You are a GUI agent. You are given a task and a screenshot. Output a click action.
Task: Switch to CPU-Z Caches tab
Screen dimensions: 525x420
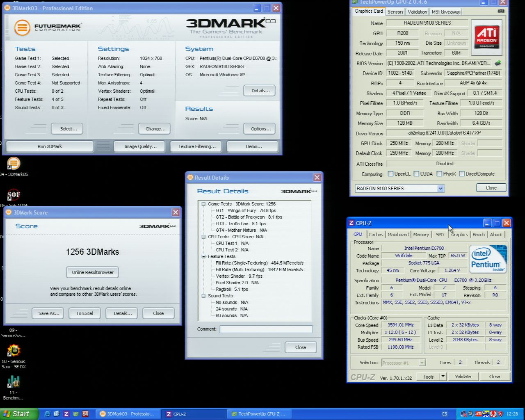376,235
